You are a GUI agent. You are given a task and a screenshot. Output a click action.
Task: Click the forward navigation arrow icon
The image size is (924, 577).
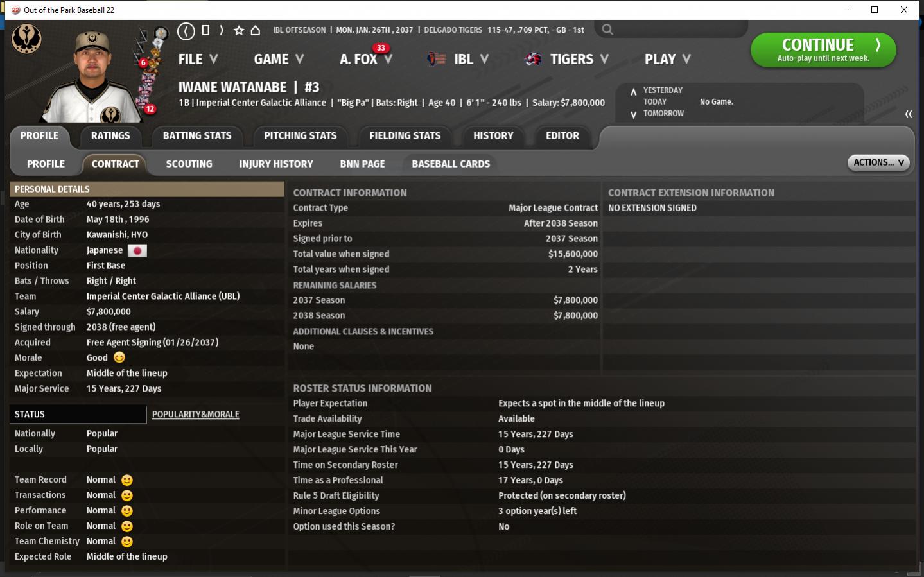tap(222, 30)
